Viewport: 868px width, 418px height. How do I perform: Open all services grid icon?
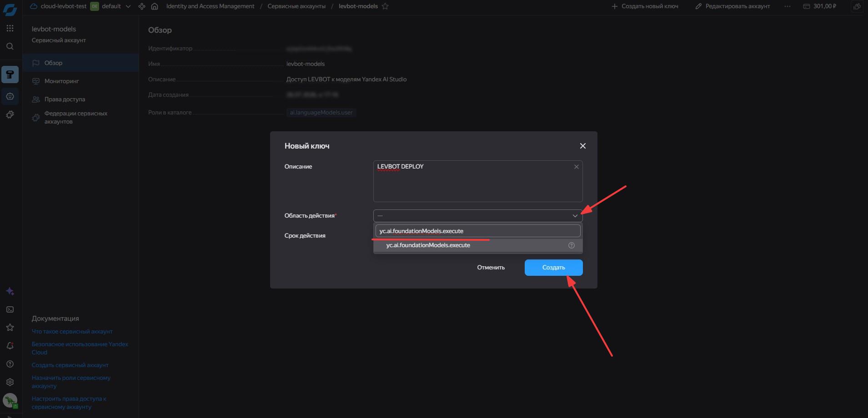coord(10,28)
